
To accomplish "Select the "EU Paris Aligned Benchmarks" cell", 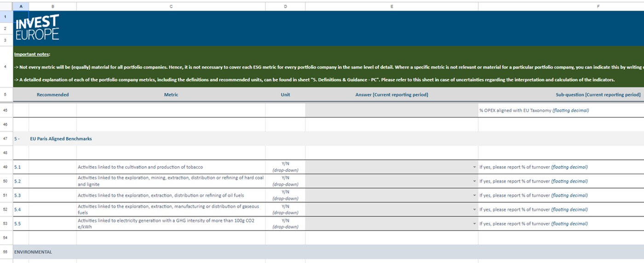I will click(x=61, y=139).
